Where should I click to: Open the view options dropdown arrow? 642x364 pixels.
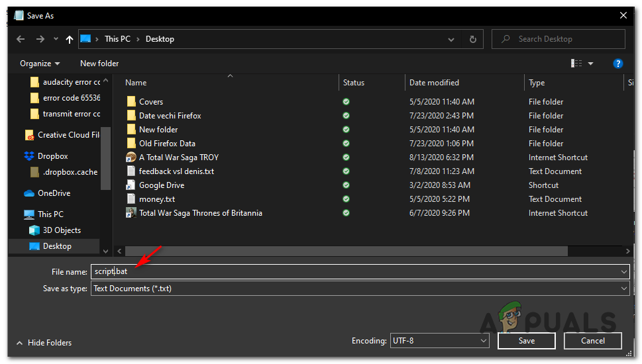590,64
